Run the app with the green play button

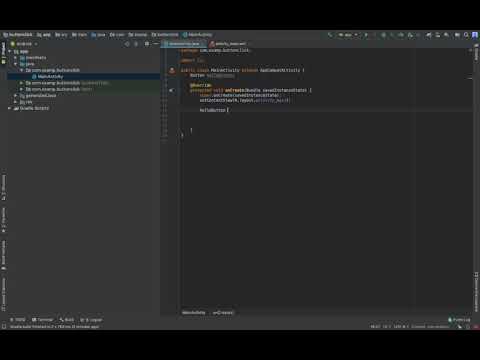366,35
